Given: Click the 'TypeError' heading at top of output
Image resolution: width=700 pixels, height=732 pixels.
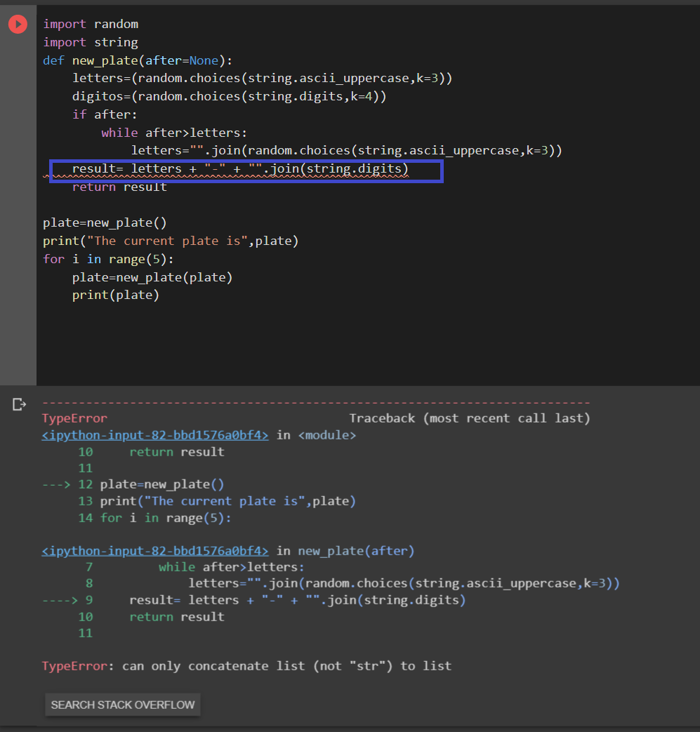Looking at the screenshot, I should pos(74,418).
